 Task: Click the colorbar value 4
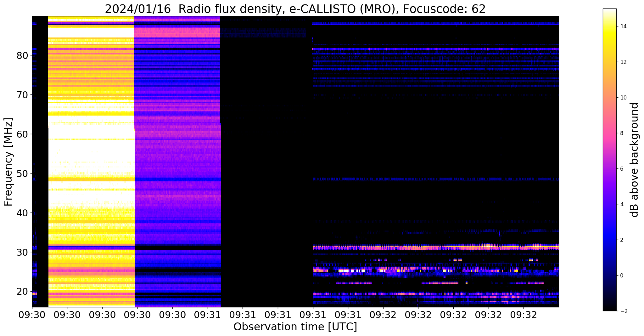coord(621,204)
